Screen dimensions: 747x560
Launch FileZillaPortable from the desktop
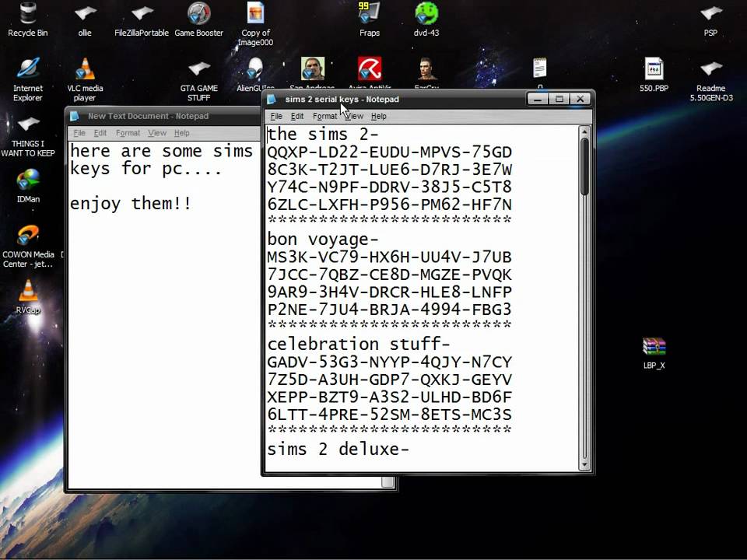tap(142, 14)
